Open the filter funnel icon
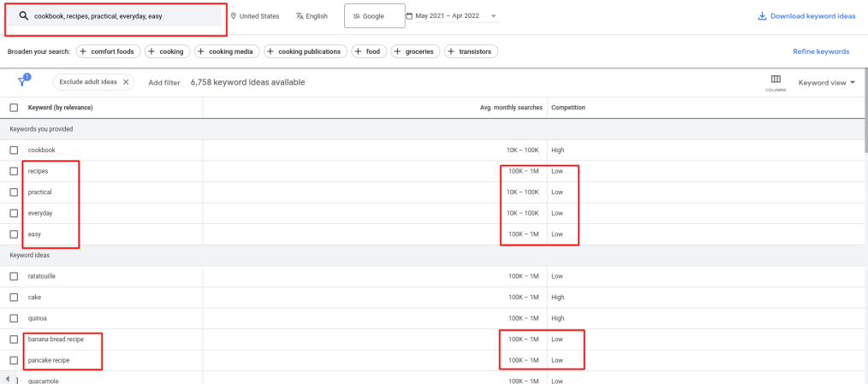 pos(23,81)
